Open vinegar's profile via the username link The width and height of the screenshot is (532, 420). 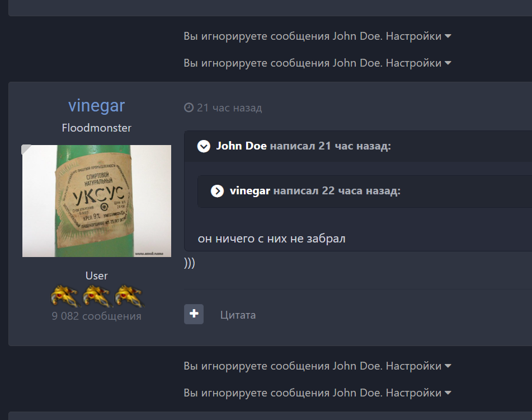[96, 105]
